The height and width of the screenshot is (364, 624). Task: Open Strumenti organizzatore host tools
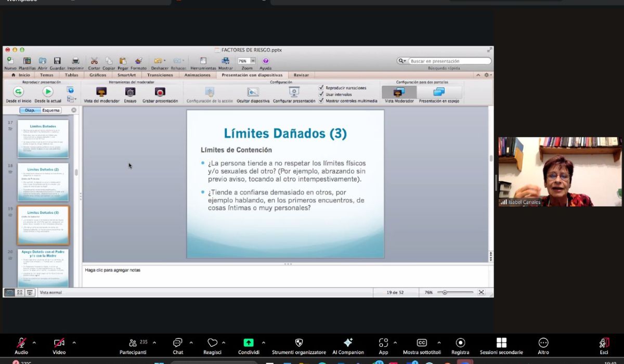pos(298,343)
